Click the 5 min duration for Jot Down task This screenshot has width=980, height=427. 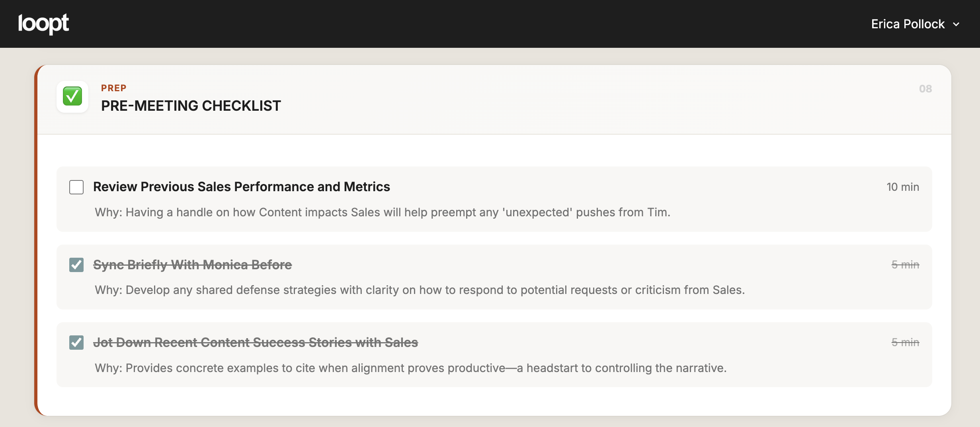pos(905,343)
